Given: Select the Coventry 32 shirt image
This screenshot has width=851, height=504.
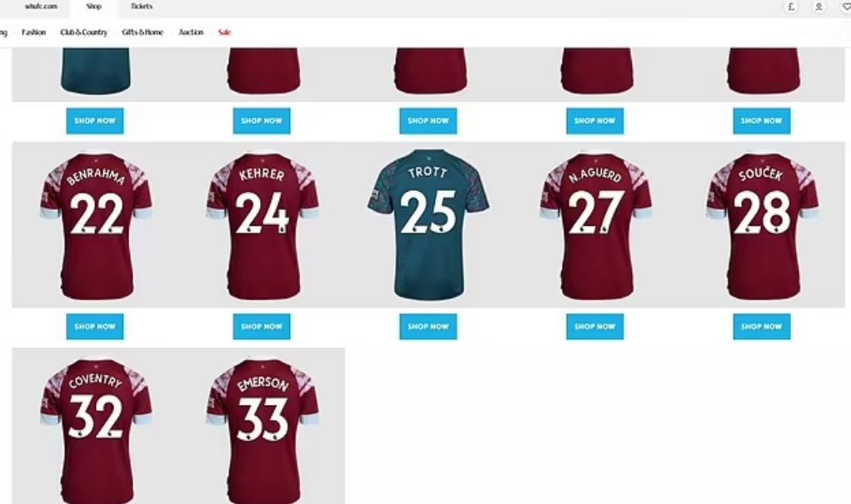Looking at the screenshot, I should pos(96,430).
